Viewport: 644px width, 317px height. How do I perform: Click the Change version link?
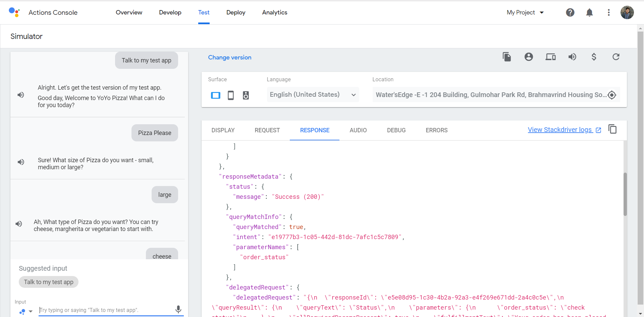(229, 57)
